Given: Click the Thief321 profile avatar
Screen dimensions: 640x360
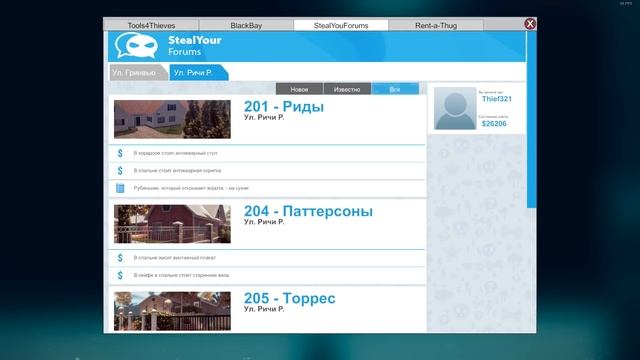Looking at the screenshot, I should pyautogui.click(x=455, y=109).
